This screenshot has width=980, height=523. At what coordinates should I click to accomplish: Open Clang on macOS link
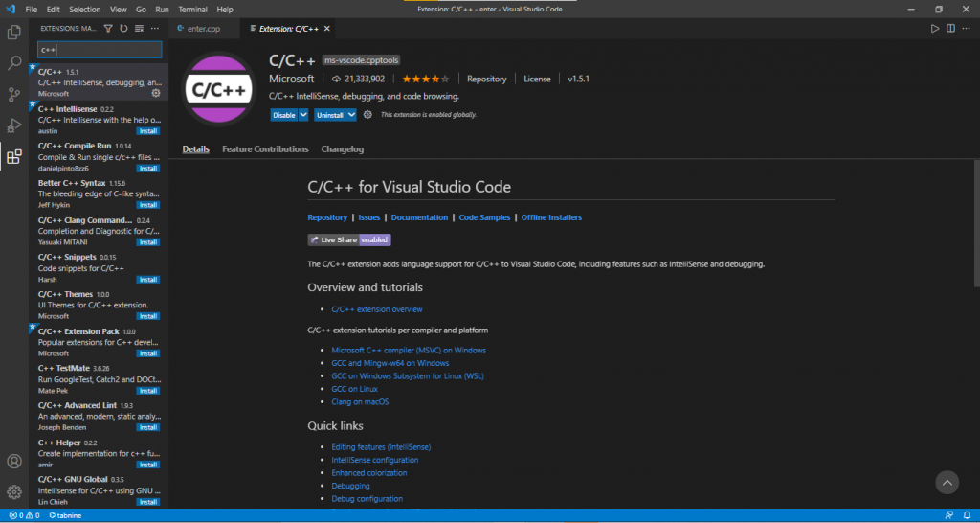click(x=360, y=402)
